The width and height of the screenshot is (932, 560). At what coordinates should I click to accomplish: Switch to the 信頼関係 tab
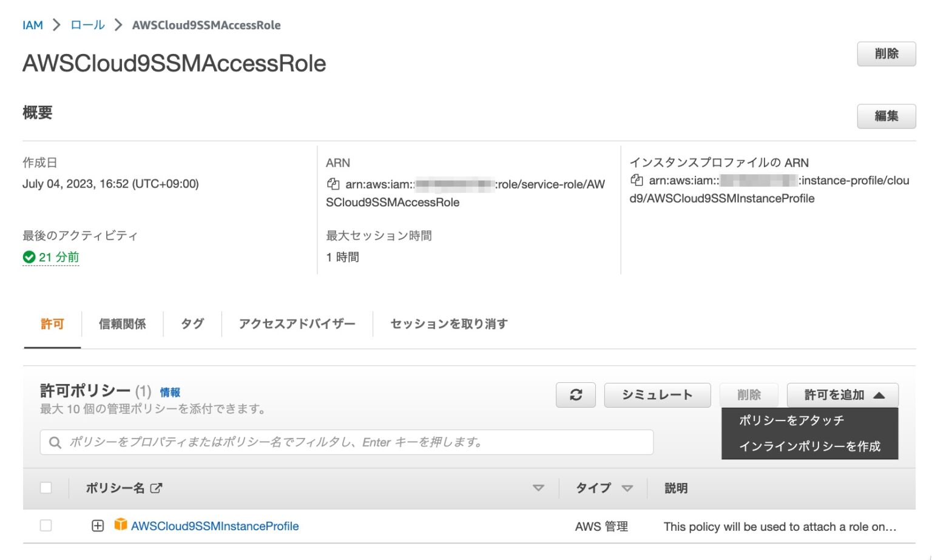point(122,324)
